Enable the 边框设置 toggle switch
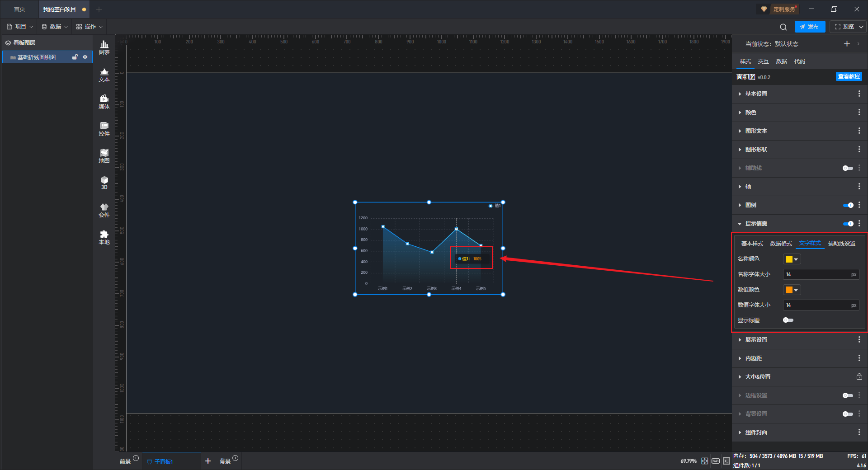 [848, 395]
